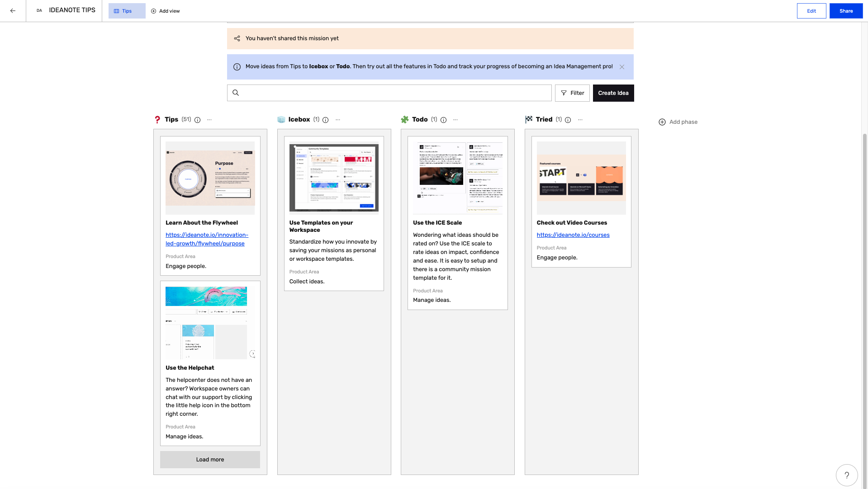Click the DA workspace avatar
The image size is (868, 489).
pos(39,10)
